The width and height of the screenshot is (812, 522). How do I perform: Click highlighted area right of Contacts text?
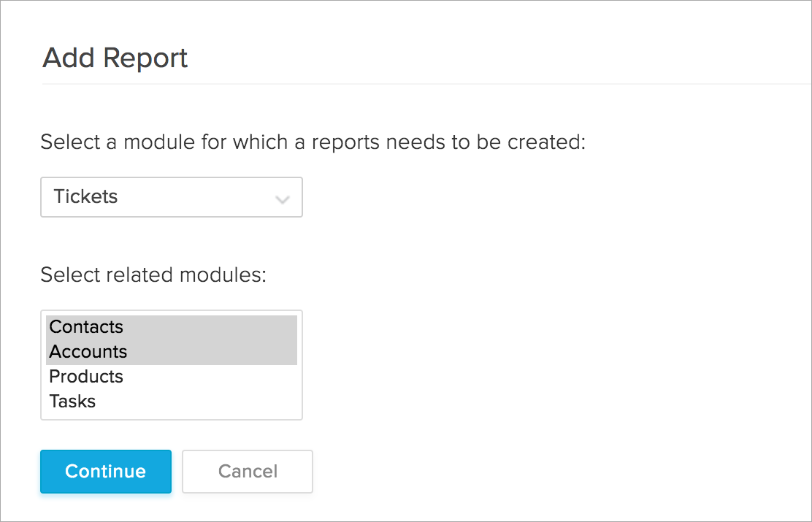219,327
